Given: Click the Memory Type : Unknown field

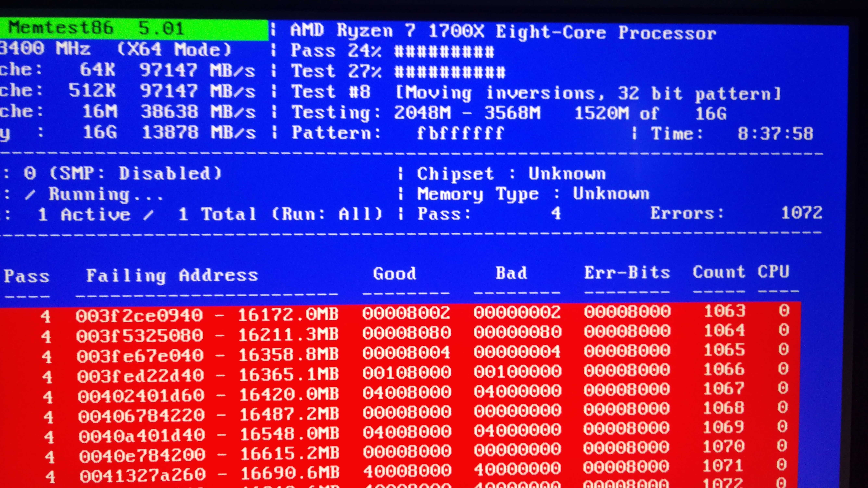Looking at the screenshot, I should coord(533,194).
